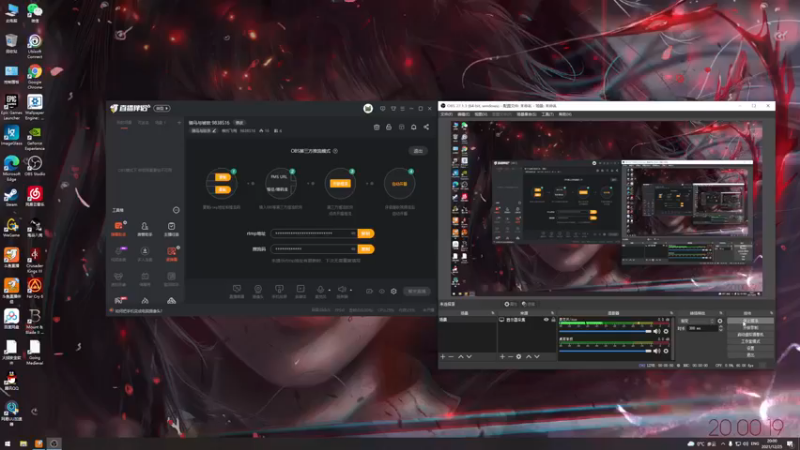
Task: Select the person toolbox icon in first row
Action: pos(144,226)
